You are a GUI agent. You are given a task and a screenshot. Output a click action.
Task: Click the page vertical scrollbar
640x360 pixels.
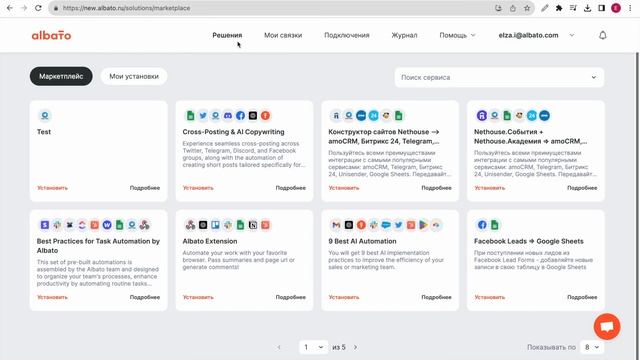coord(637,206)
